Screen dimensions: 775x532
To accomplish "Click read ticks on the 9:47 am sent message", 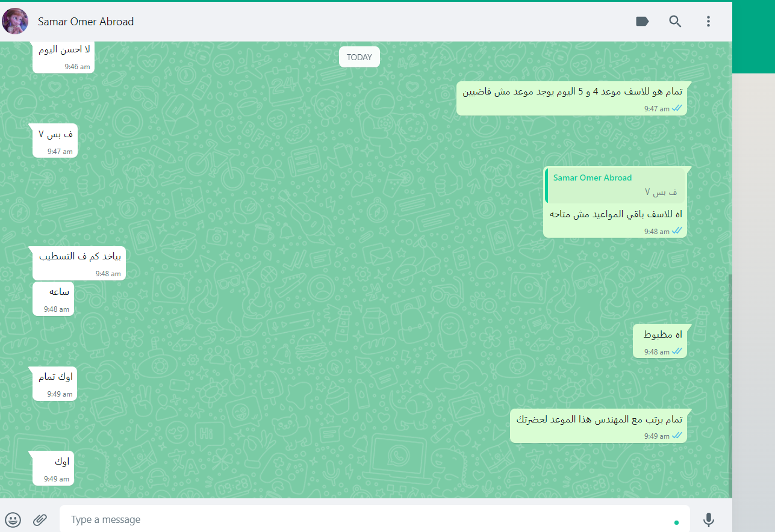I will (x=677, y=108).
